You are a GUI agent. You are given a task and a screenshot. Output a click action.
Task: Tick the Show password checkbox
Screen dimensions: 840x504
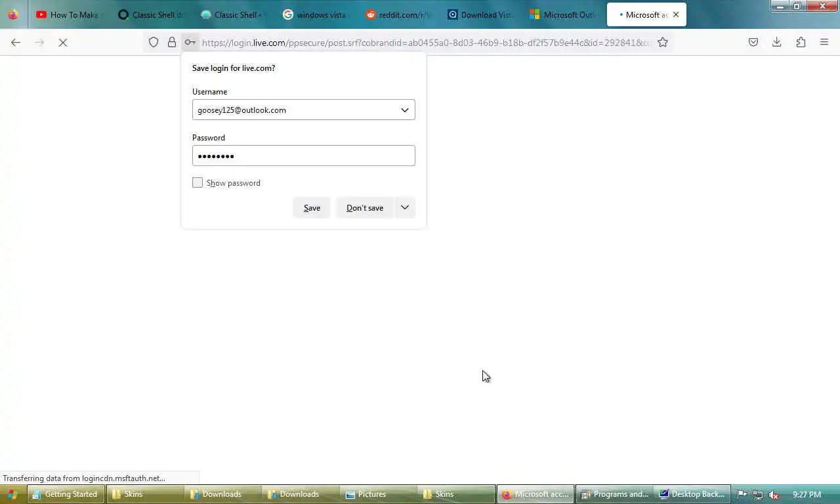pyautogui.click(x=198, y=182)
